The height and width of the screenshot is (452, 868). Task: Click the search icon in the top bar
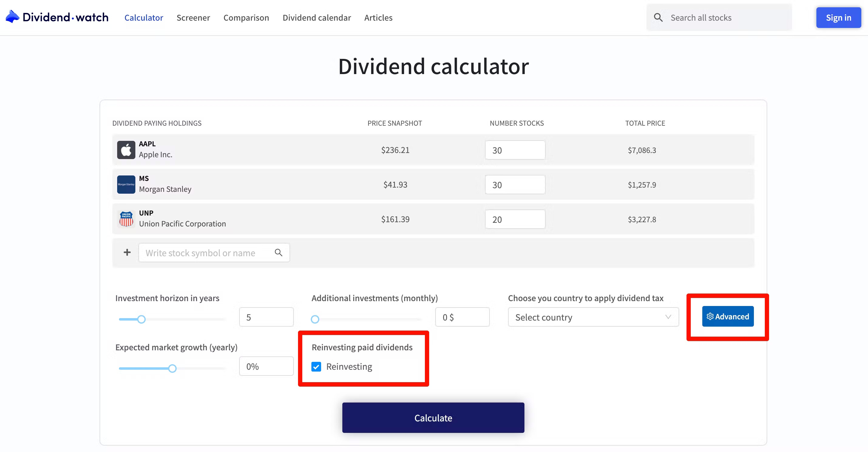coord(658,18)
